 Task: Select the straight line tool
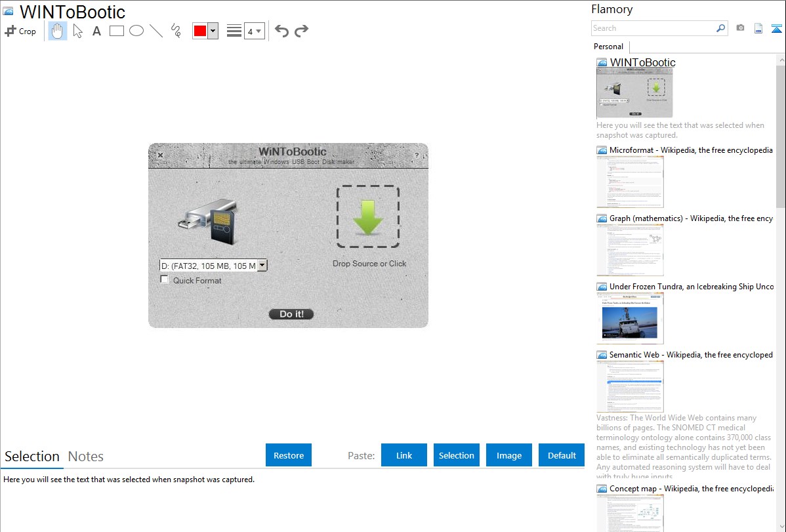156,31
